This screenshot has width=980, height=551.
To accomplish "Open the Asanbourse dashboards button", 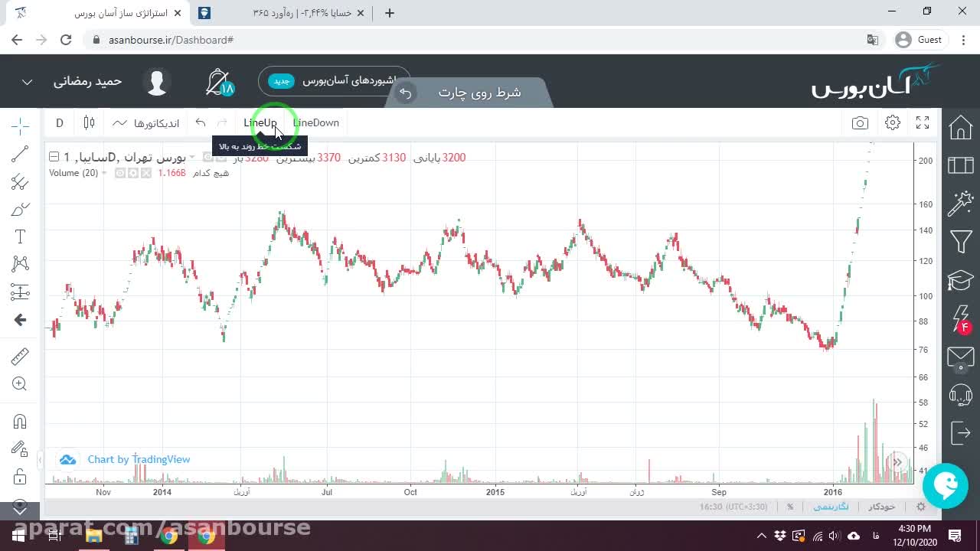I will [x=333, y=81].
